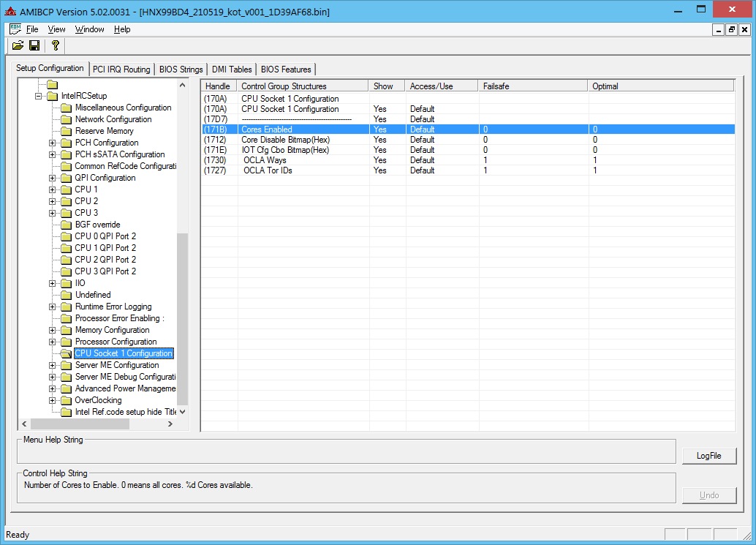This screenshot has width=756, height=545.
Task: Click the ROM document icon beside File menu
Action: tap(15, 29)
